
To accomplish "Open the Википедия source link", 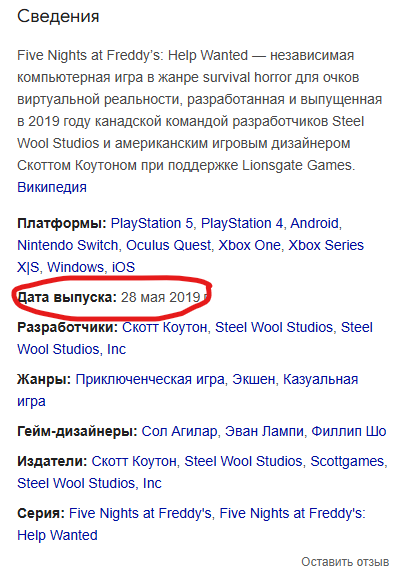I will coord(52,187).
